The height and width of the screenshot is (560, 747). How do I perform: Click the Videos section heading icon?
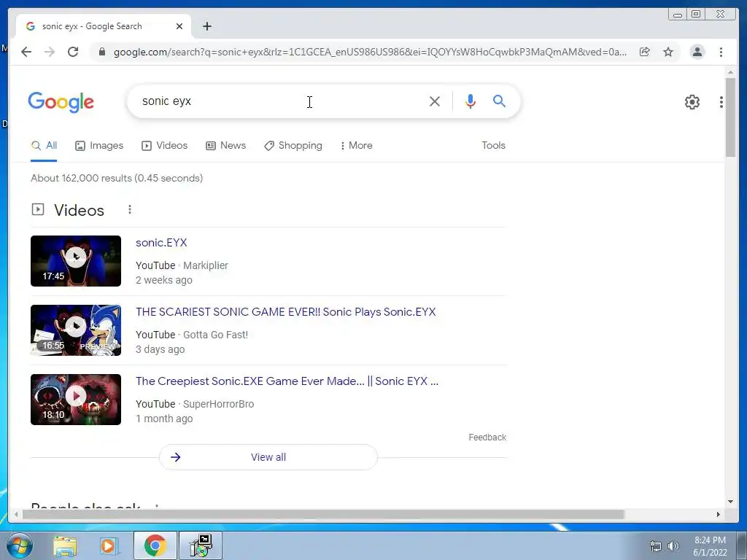pyautogui.click(x=38, y=209)
